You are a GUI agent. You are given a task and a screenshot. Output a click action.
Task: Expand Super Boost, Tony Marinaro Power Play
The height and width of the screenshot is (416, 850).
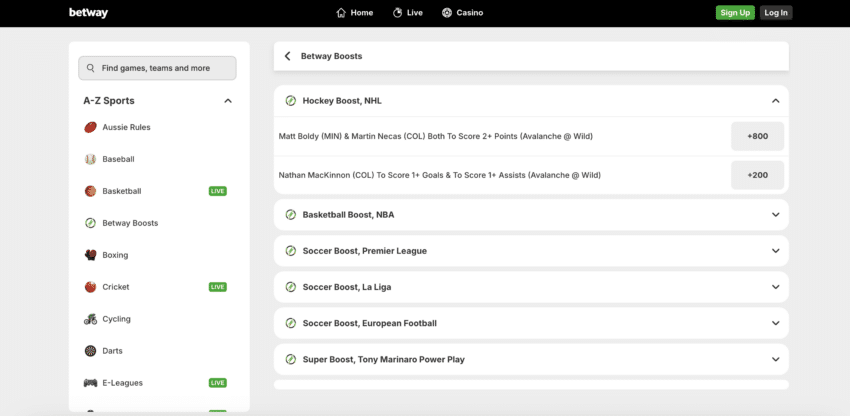776,359
